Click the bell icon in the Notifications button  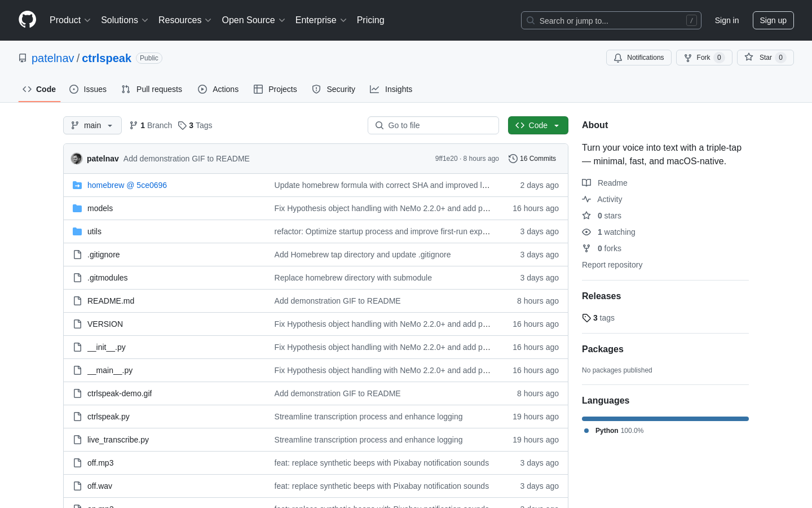(618, 58)
